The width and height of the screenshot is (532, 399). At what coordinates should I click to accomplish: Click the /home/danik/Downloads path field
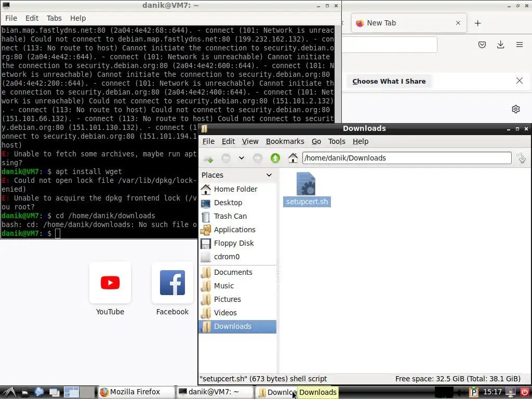pos(407,158)
